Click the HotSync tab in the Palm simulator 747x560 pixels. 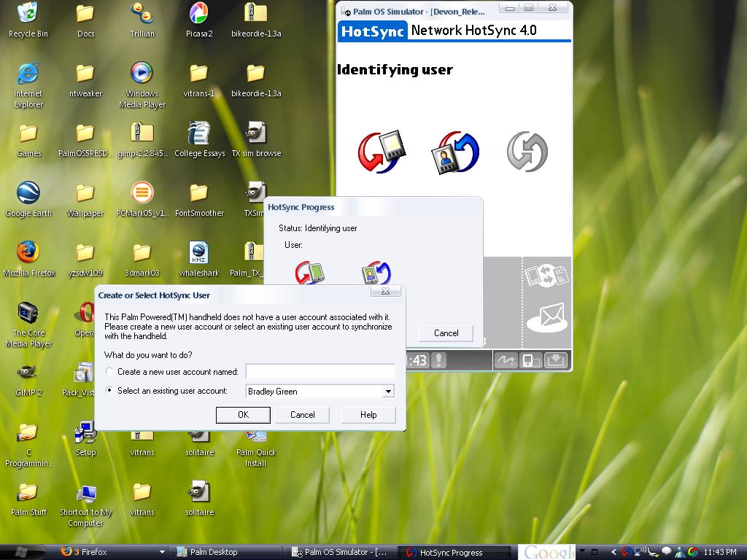click(x=373, y=31)
